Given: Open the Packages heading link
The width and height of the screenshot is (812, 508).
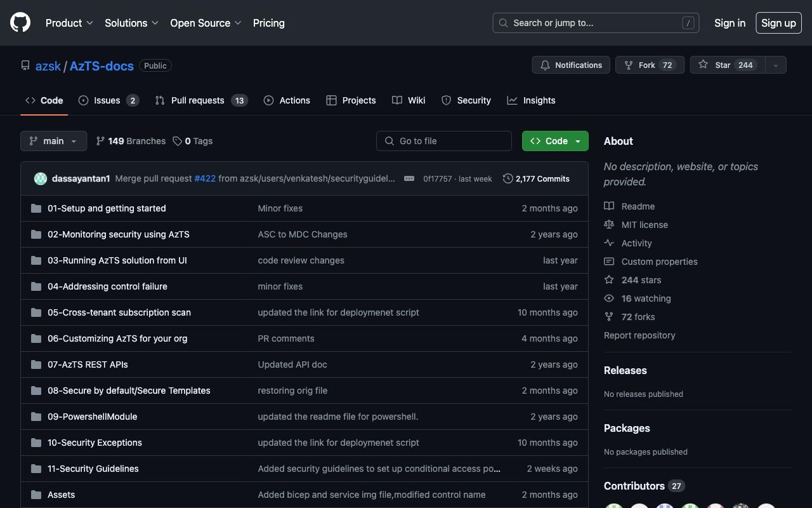Looking at the screenshot, I should click(627, 428).
